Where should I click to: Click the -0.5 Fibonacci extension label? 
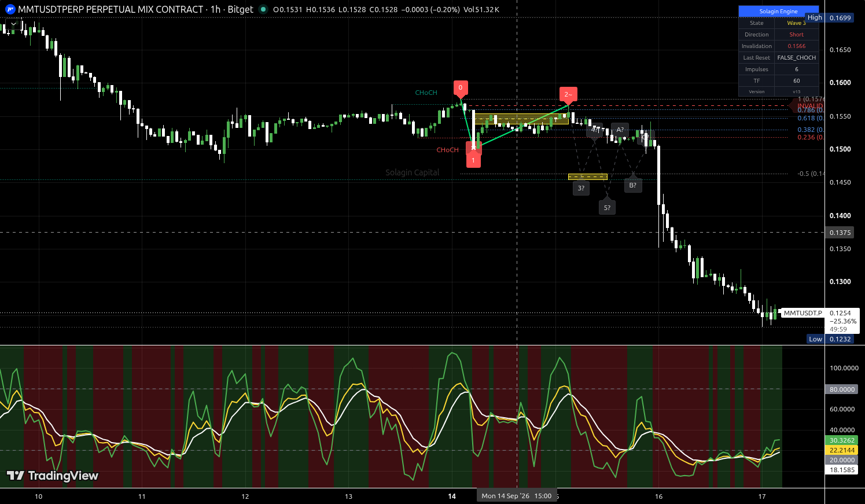point(811,174)
